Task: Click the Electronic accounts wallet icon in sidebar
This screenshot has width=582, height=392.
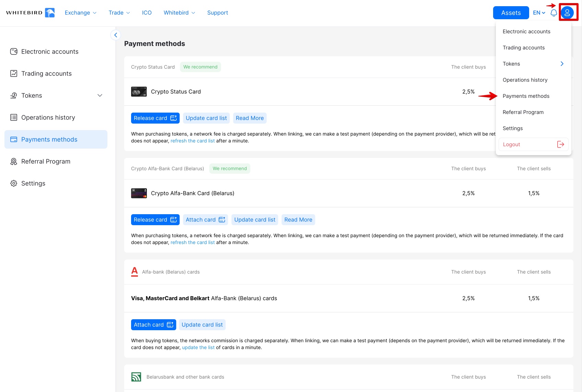Action: (14, 51)
